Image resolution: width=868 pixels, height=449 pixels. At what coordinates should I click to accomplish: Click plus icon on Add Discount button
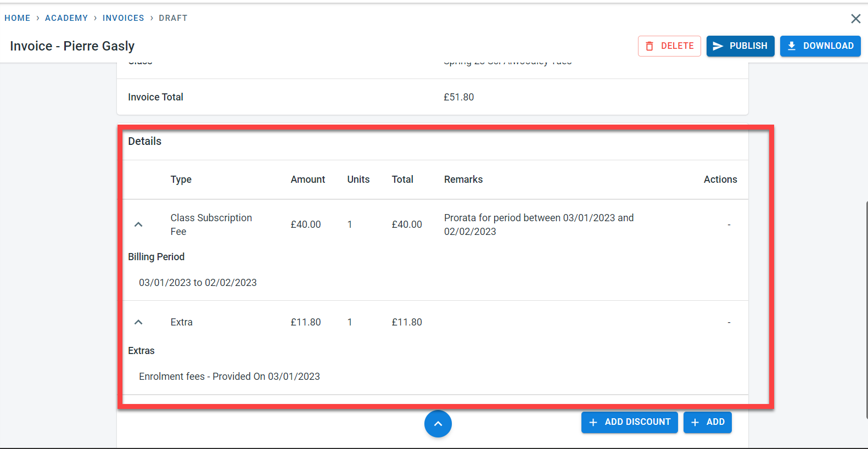coord(593,422)
